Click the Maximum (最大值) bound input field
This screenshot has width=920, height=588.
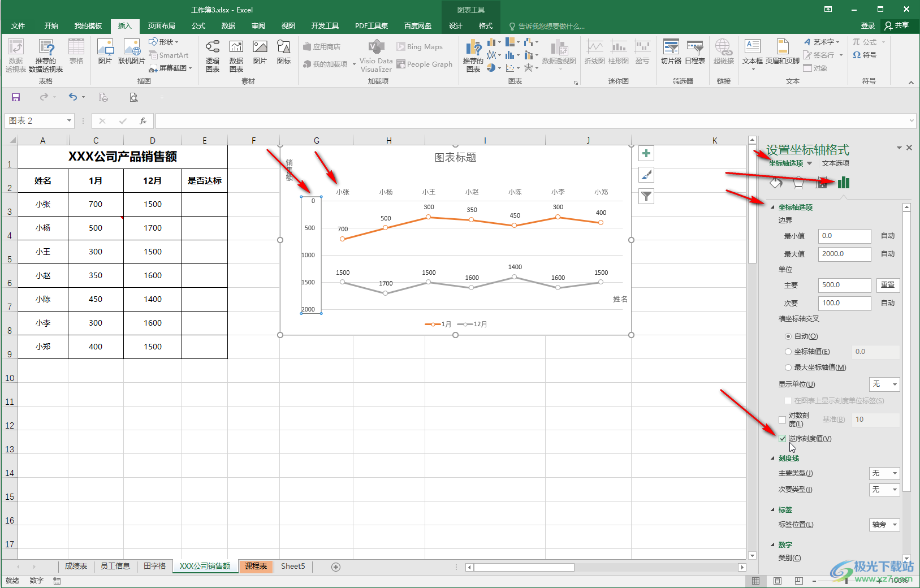844,254
